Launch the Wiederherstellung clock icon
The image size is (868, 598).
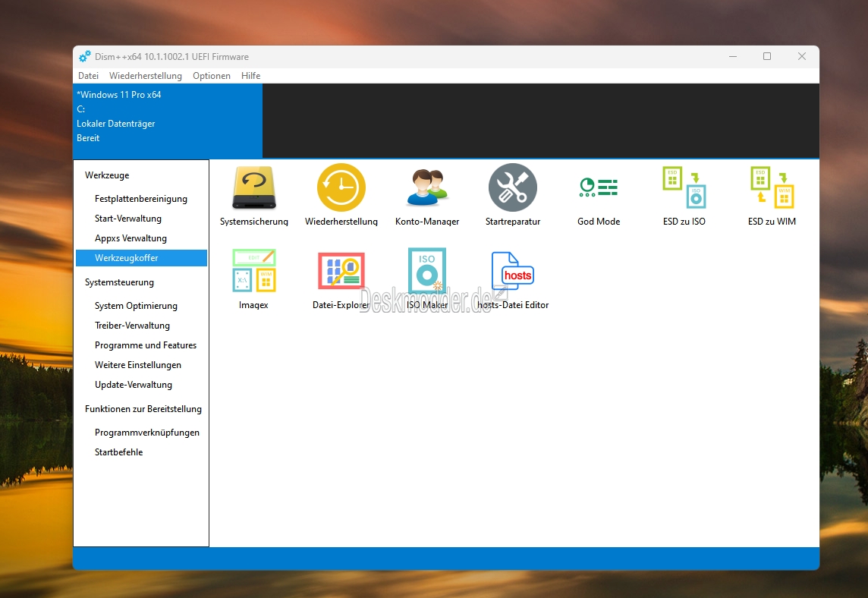(341, 187)
